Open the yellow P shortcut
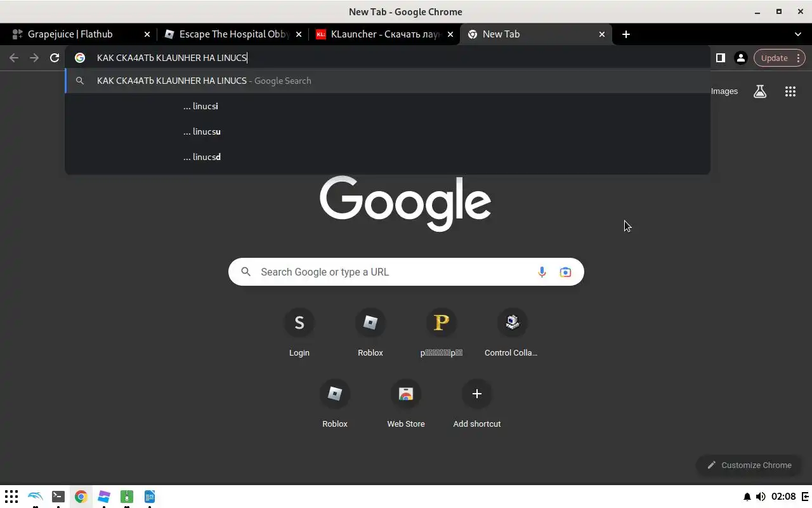Viewport: 812px width, 508px height. (x=442, y=333)
